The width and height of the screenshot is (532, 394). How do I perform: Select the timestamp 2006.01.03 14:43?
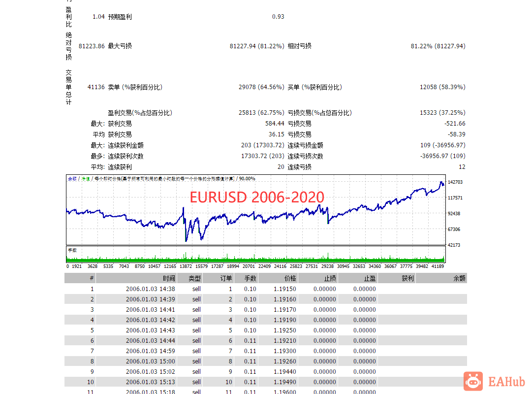(x=150, y=330)
